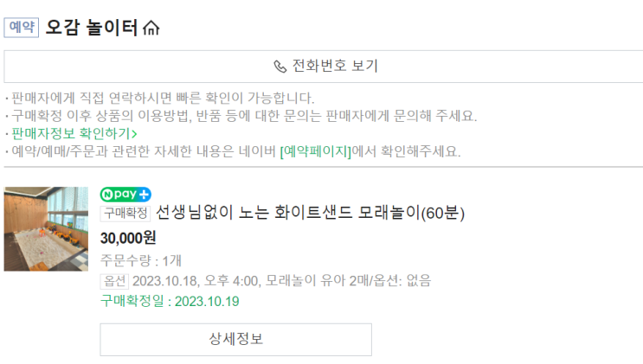
Task: Click the 구매확정일 : 2023.10.19 text
Action: click(170, 301)
